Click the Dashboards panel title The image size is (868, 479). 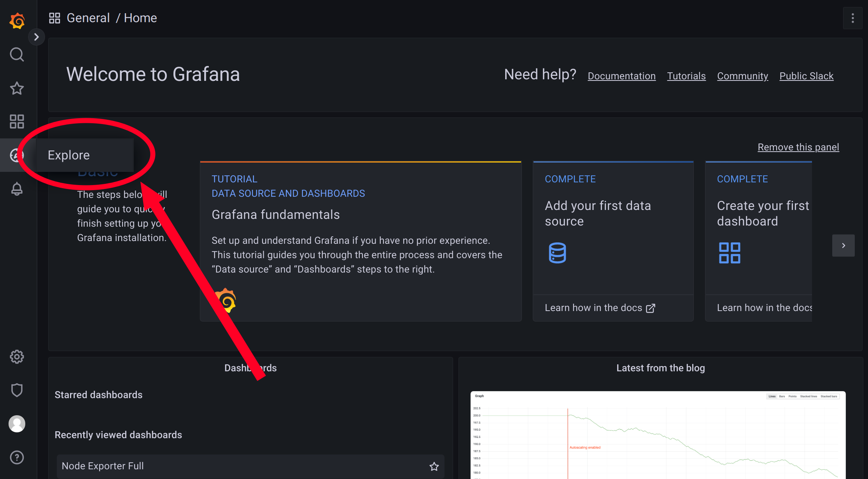point(250,368)
